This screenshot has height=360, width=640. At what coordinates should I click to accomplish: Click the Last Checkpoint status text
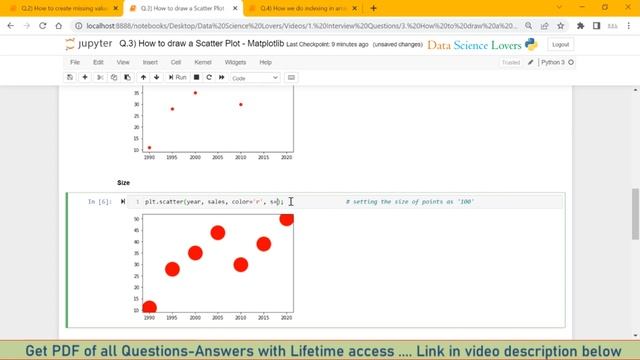pos(327,44)
